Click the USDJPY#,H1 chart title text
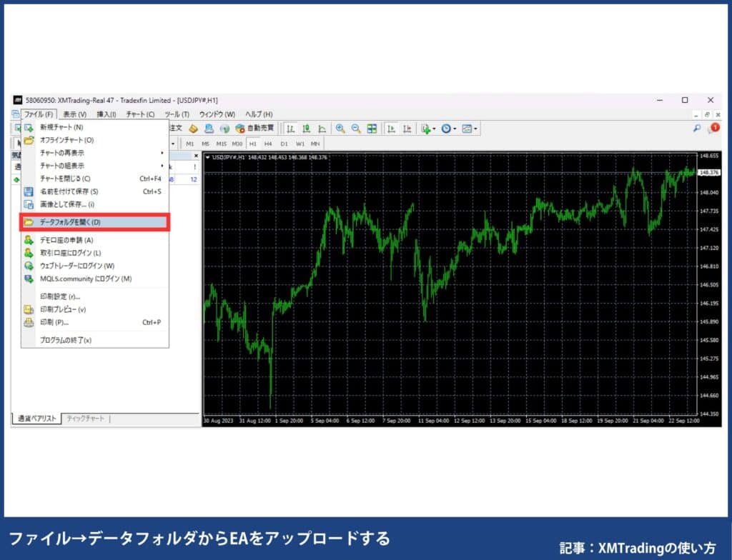 [x=229, y=157]
